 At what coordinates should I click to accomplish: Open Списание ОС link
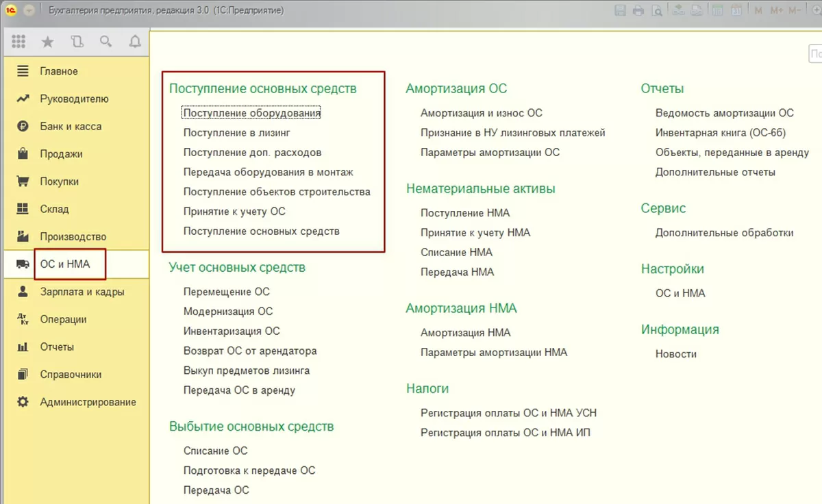click(x=216, y=451)
